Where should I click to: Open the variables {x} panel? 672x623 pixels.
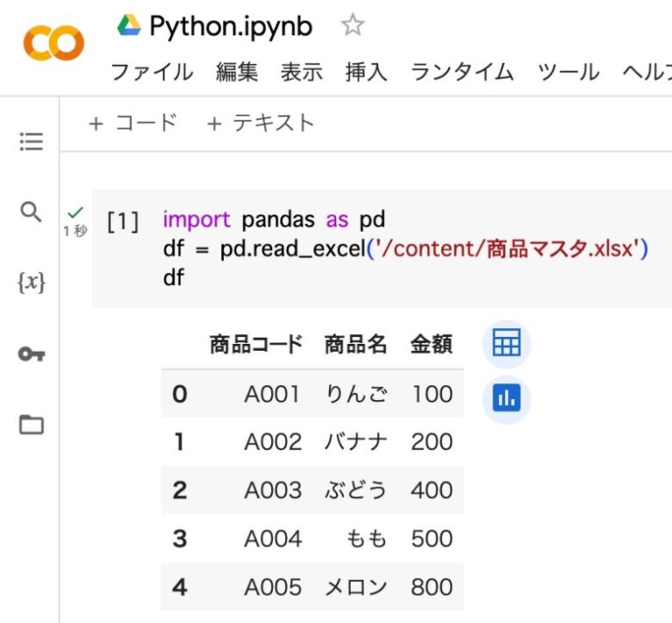click(x=31, y=283)
